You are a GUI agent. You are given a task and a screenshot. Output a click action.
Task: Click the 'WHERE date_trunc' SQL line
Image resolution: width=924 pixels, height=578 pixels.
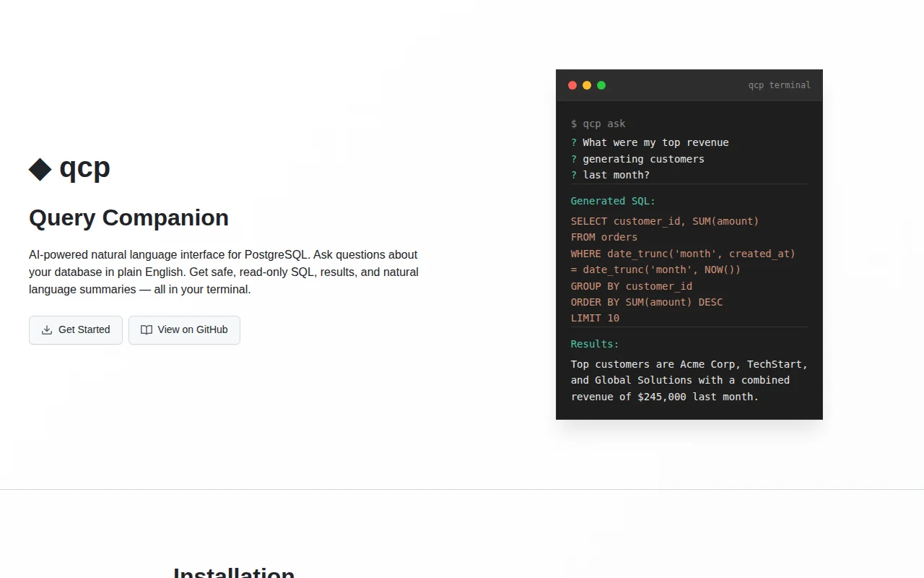[683, 254]
